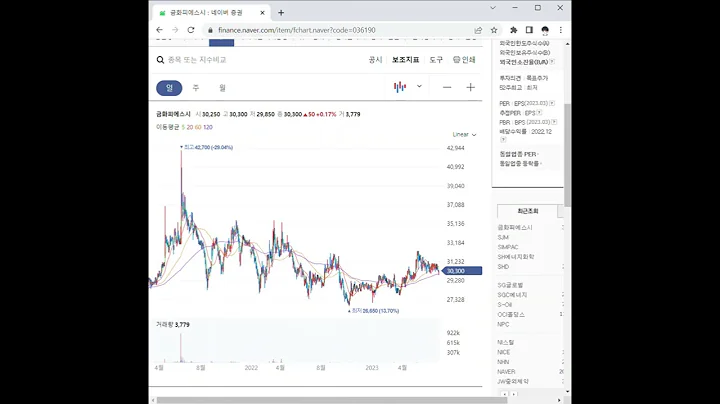Click help icon beside PER EPS(2023.03)
Viewport: 720px width, 404px height.
click(x=552, y=103)
